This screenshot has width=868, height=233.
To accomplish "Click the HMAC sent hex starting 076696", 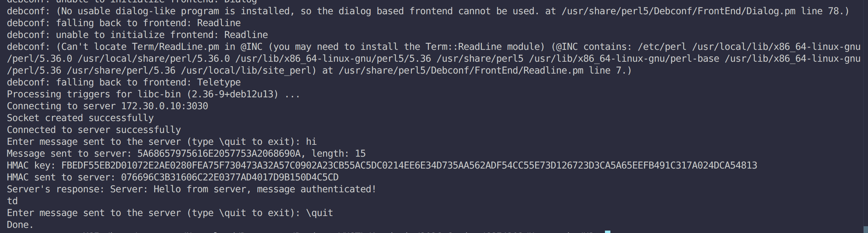I will (230, 177).
